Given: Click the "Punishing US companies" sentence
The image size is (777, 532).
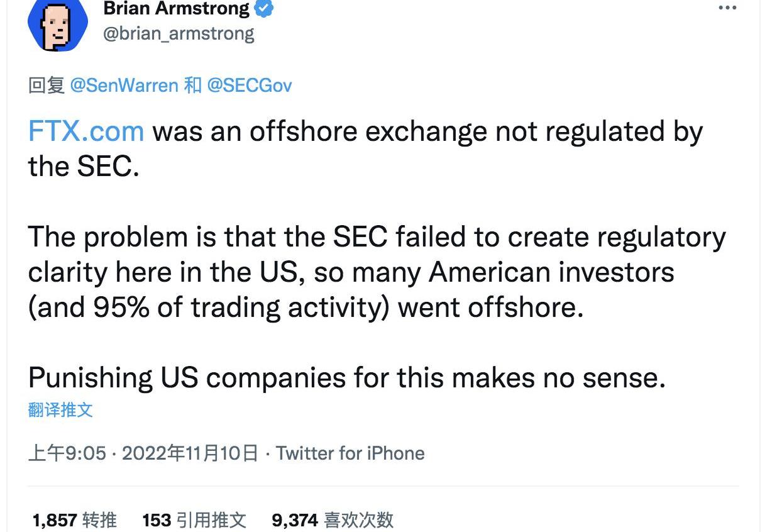Looking at the screenshot, I should [346, 377].
